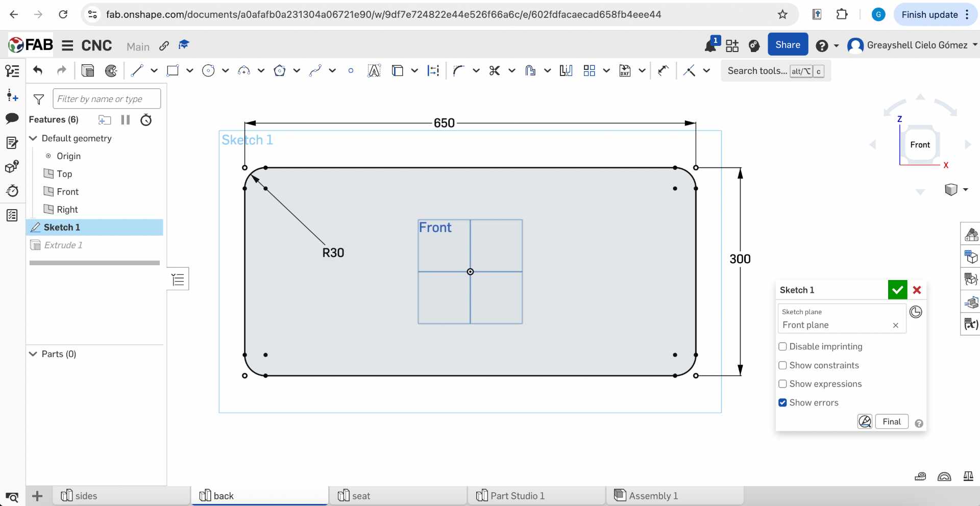
Task: Select the Arc sketch tool
Action: pyautogui.click(x=244, y=70)
